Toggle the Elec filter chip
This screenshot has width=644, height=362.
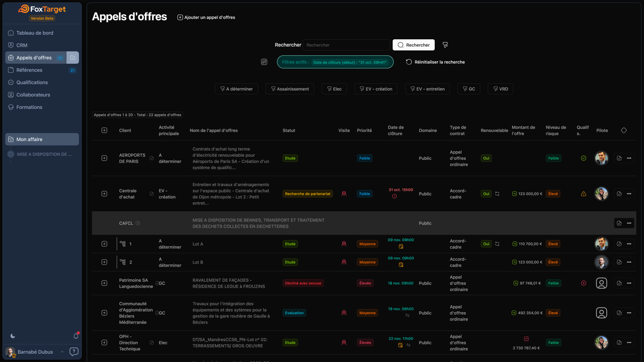(334, 89)
